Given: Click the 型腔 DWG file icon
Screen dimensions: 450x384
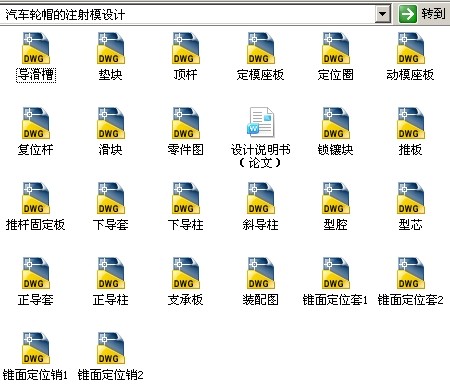Looking at the screenshot, I should 336,198.
